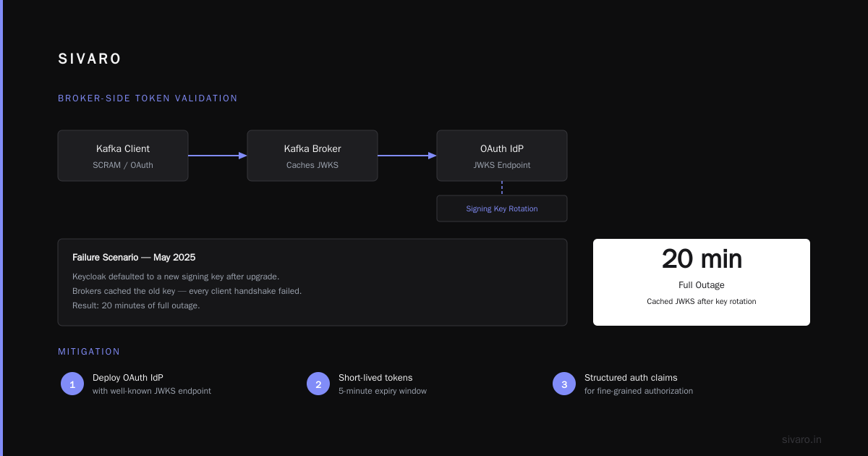The height and width of the screenshot is (456, 868).
Task: Click 'Failure Scenario — May 2025' title
Action: coord(134,257)
